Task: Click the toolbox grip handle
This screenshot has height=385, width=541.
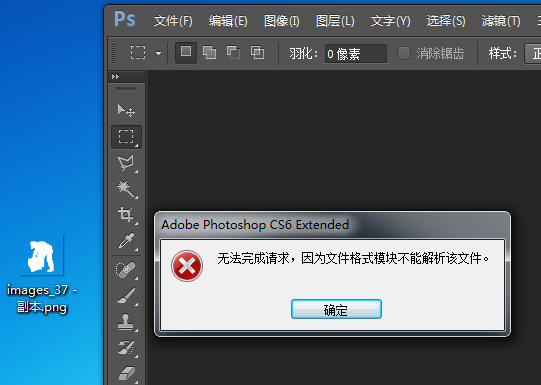Action: (x=126, y=89)
